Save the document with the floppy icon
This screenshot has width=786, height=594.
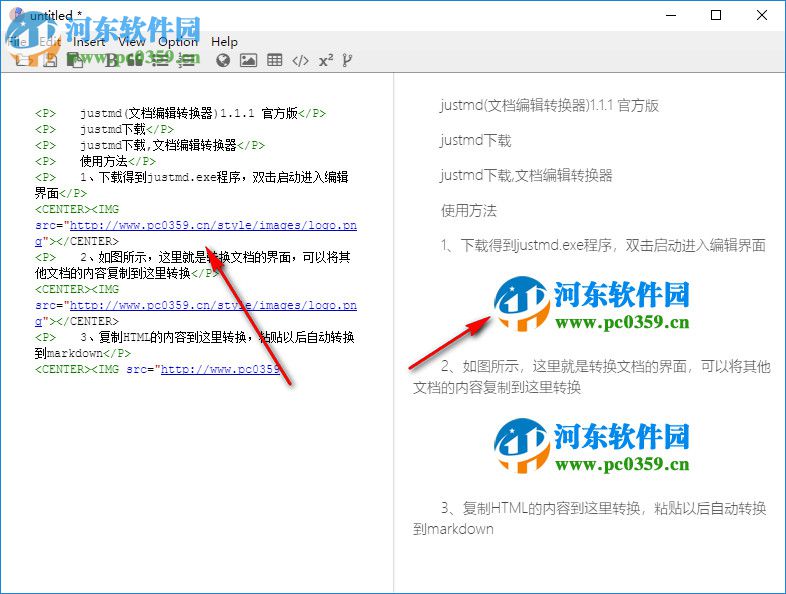[x=50, y=61]
